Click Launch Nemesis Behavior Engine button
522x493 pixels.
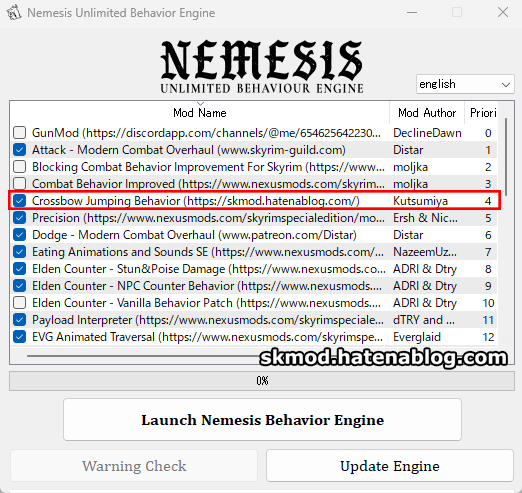coord(262,420)
